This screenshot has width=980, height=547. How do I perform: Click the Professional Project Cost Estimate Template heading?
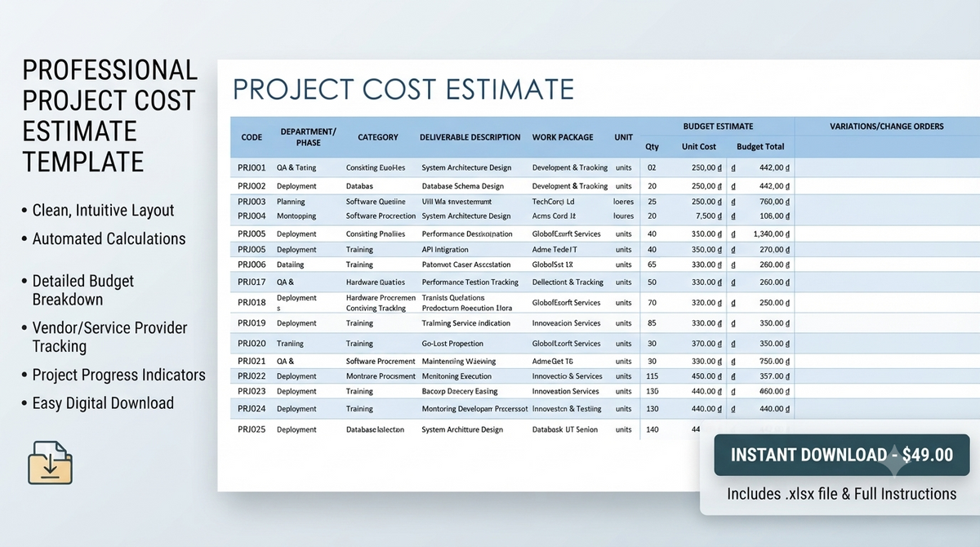pyautogui.click(x=109, y=115)
